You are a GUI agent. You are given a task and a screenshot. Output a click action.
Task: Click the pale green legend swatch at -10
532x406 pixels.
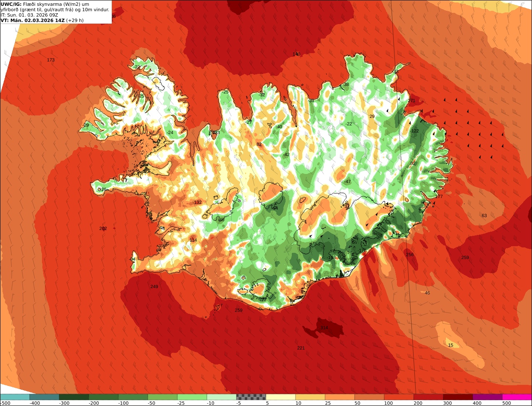coord(222,397)
